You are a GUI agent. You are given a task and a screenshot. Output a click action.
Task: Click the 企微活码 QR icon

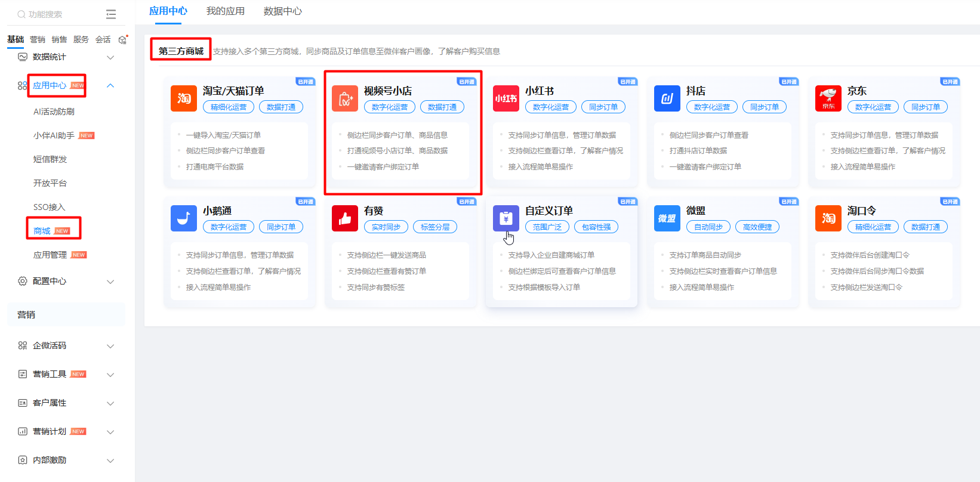[23, 345]
